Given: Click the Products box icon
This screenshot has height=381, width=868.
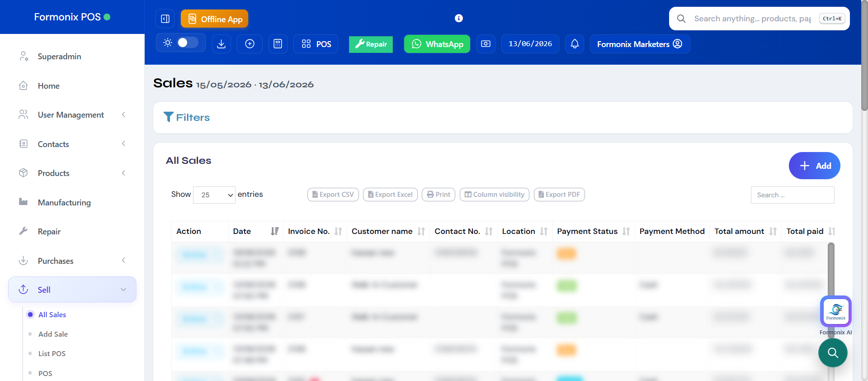Looking at the screenshot, I should [x=24, y=173].
